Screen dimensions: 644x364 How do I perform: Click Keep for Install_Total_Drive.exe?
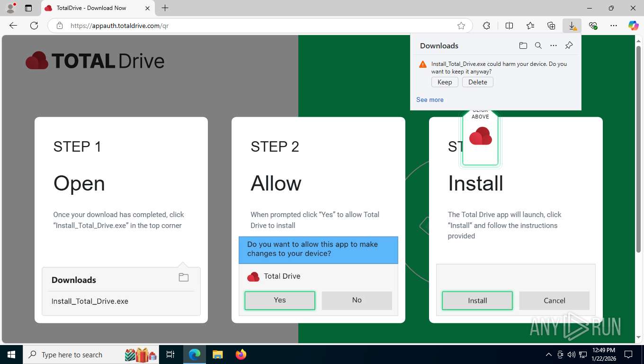pyautogui.click(x=445, y=82)
